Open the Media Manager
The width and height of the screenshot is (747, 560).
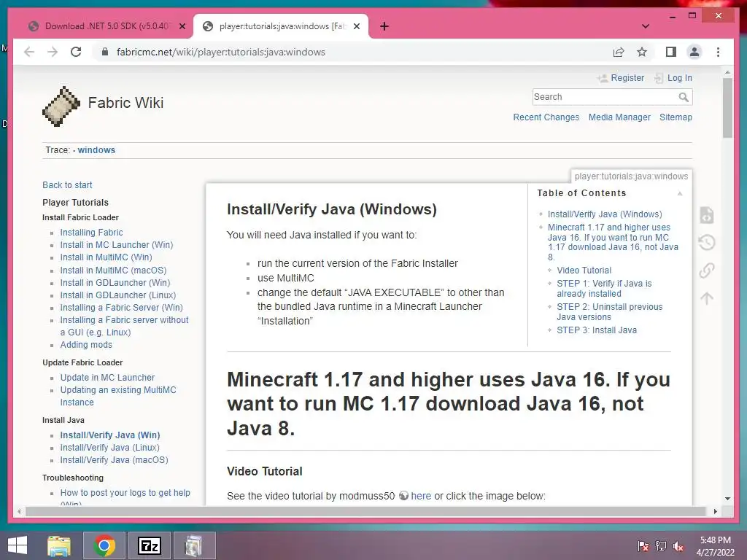click(x=619, y=117)
